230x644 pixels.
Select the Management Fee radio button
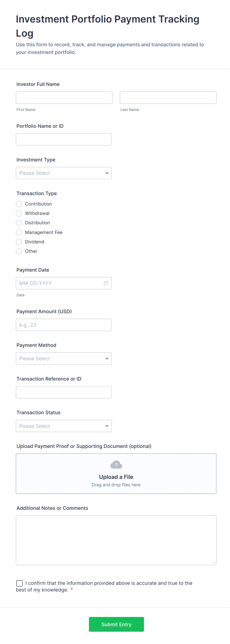[19, 232]
